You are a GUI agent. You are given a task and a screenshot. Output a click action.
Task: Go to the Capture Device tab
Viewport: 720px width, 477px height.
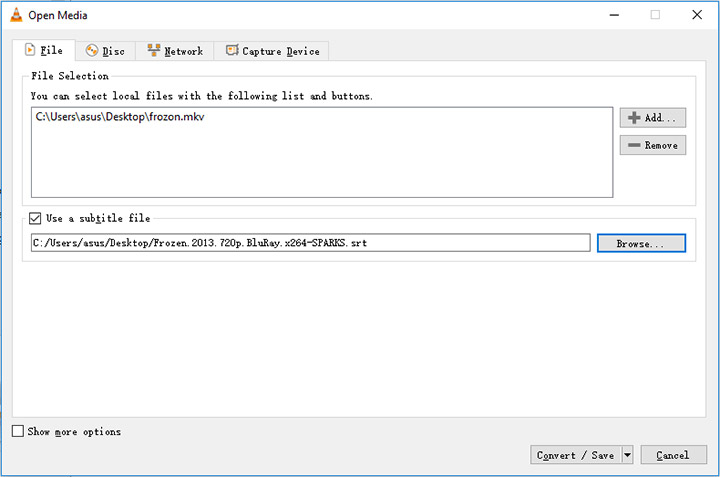(272, 51)
